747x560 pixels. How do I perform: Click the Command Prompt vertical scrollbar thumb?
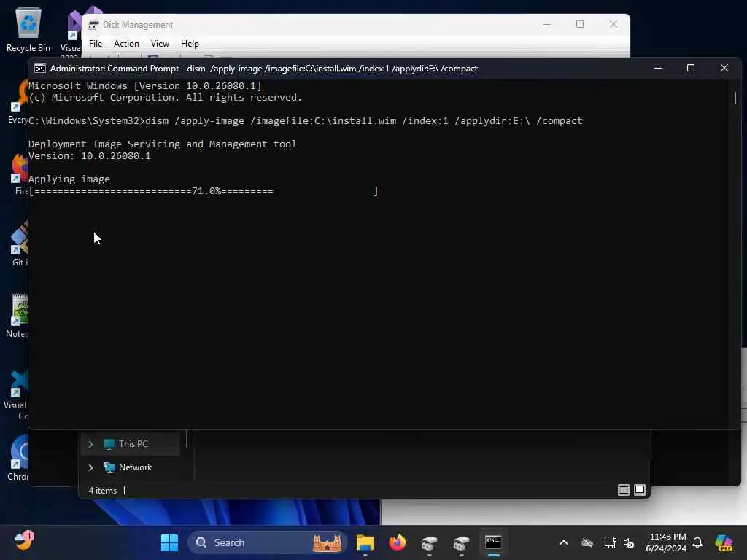click(735, 98)
